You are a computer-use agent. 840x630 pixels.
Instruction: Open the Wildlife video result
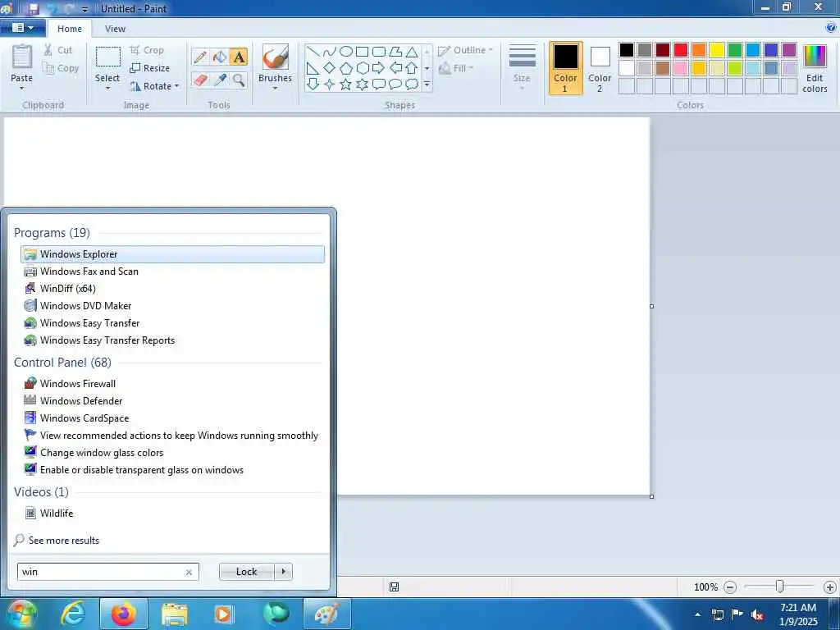[172, 514]
